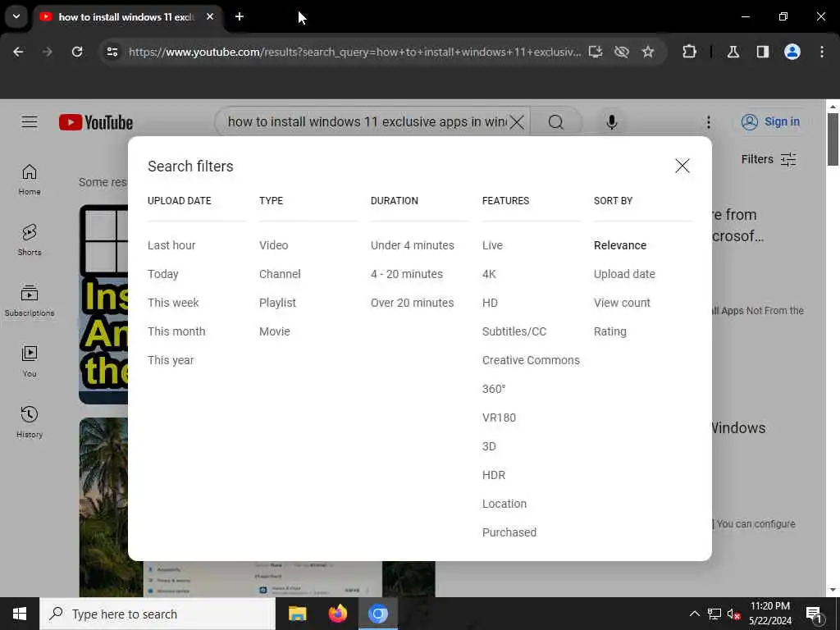Choose the Movie type filter
The height and width of the screenshot is (630, 840).
tap(274, 331)
